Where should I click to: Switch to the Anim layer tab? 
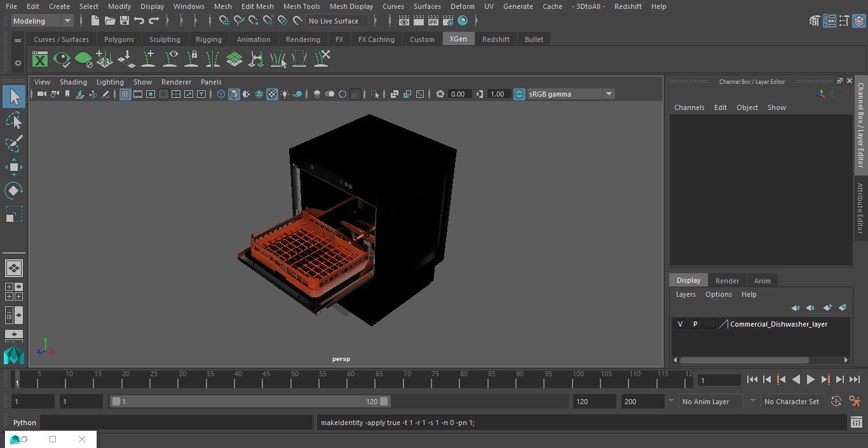pos(762,281)
